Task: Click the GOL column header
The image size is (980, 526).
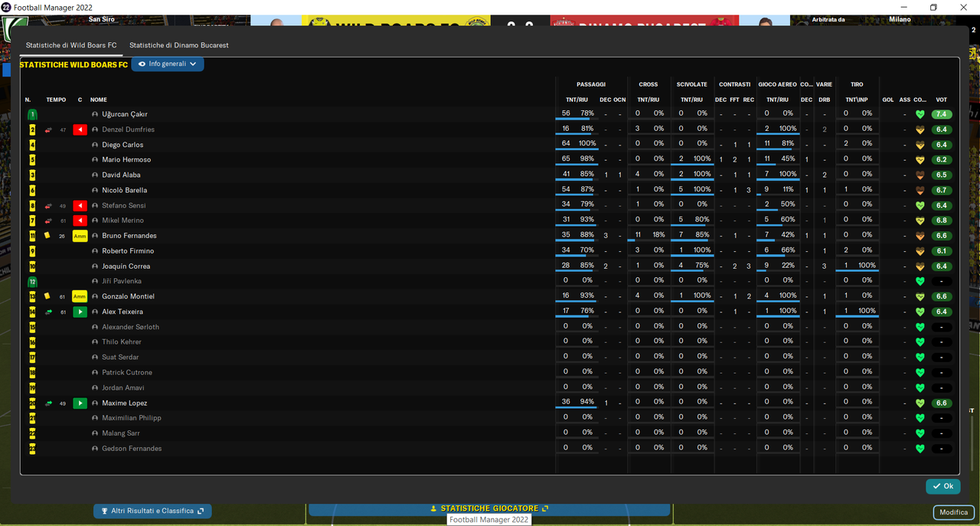Action: point(888,100)
